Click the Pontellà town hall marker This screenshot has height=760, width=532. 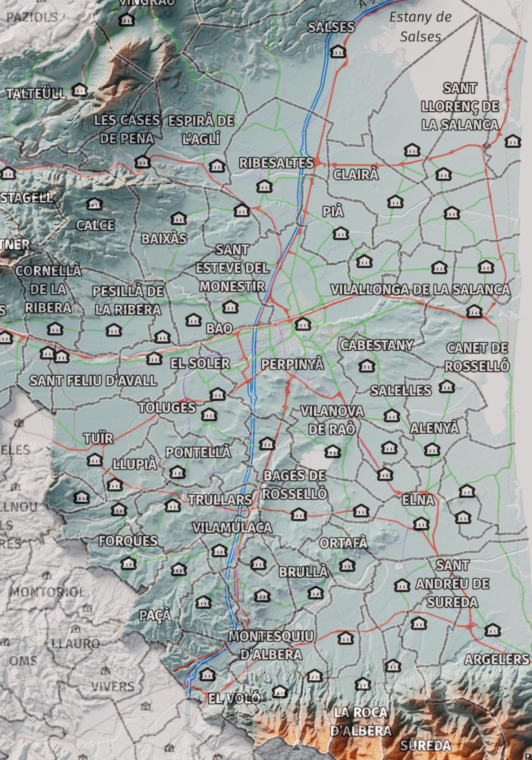(x=177, y=472)
